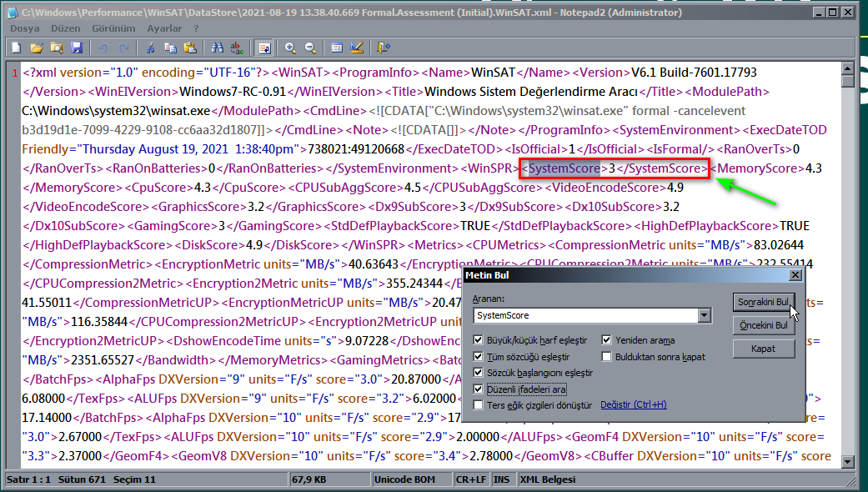Image resolution: width=868 pixels, height=492 pixels.
Task: Exit Notepad2 using the door icon
Action: click(x=383, y=48)
